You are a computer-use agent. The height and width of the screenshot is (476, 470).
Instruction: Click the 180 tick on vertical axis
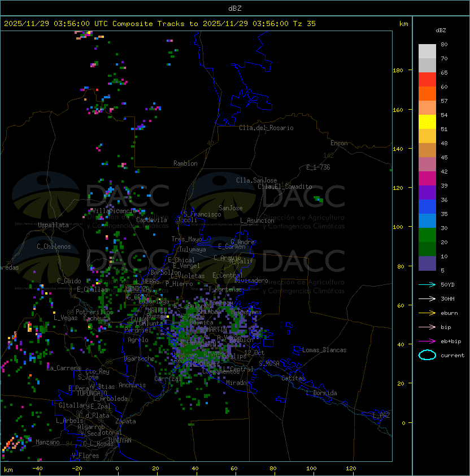coord(398,71)
